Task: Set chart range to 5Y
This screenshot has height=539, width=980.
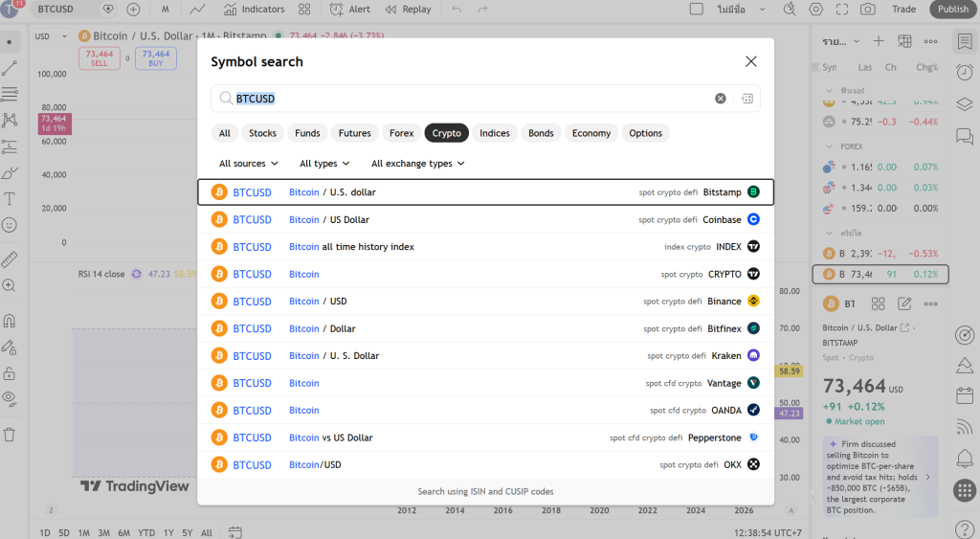Action: pos(188,532)
